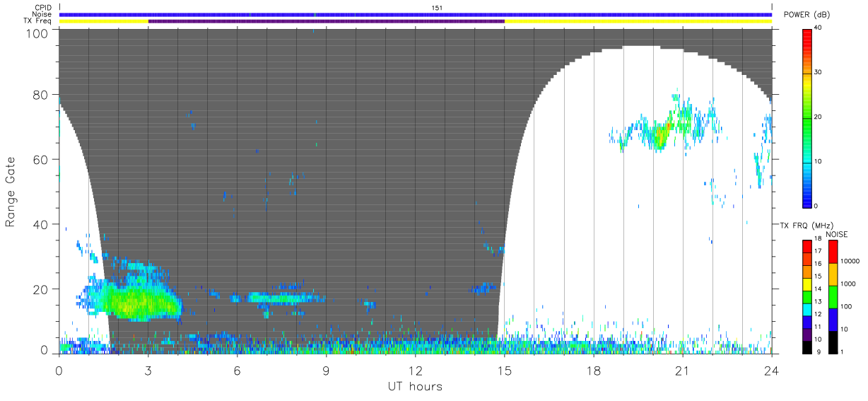Select the CPID value 151
Viewport: 868px width, 401px height.
tap(437, 8)
